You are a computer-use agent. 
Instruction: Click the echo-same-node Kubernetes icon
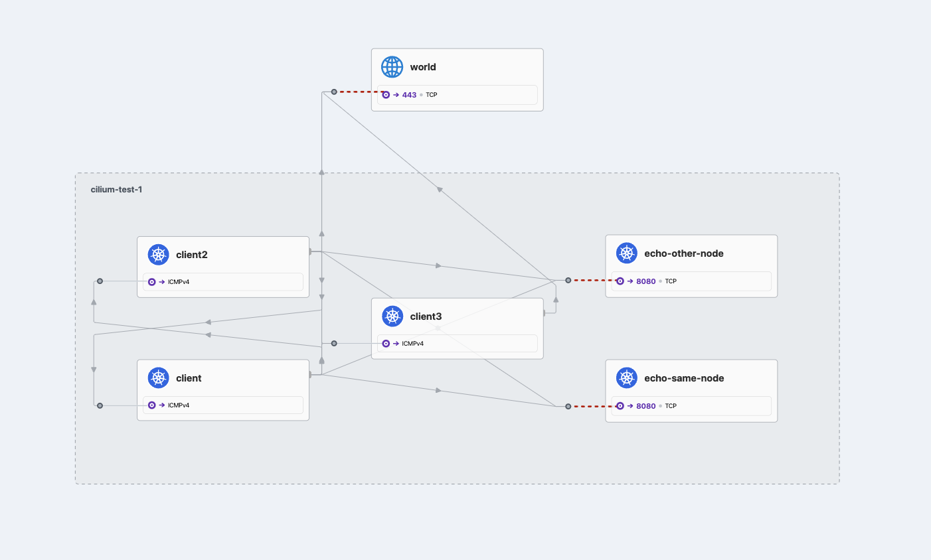[626, 378]
